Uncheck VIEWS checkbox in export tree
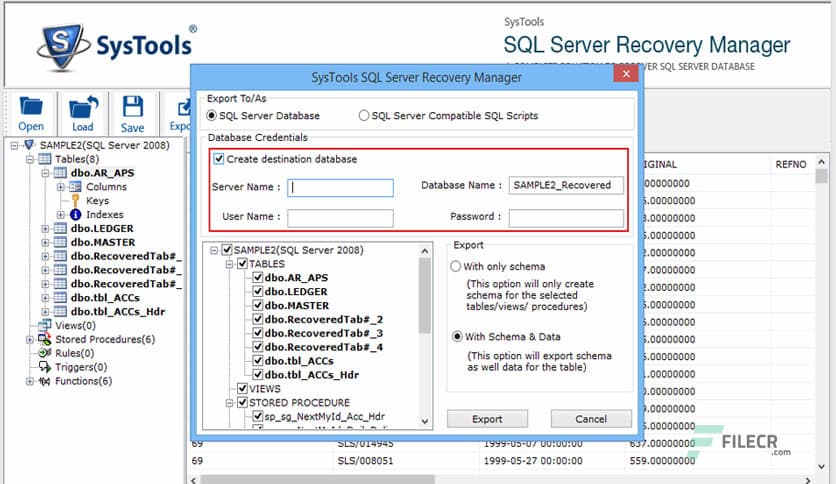This screenshot has height=484, width=836. pyautogui.click(x=243, y=388)
